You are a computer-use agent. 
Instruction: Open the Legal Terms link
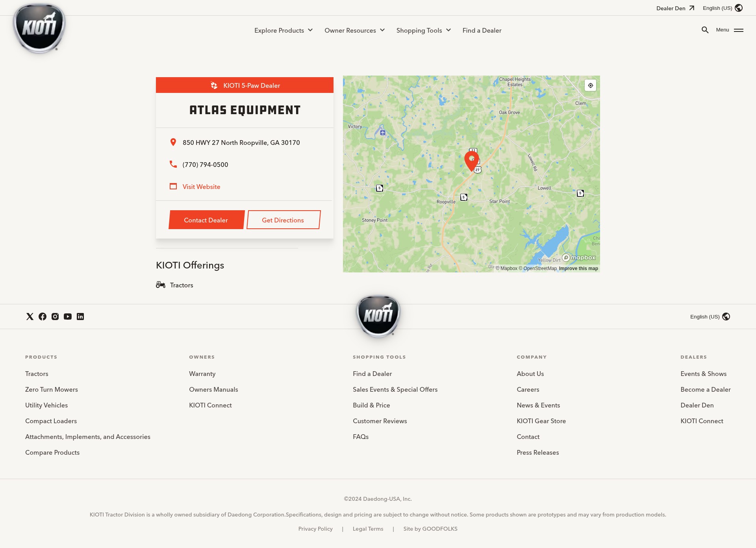(x=368, y=529)
